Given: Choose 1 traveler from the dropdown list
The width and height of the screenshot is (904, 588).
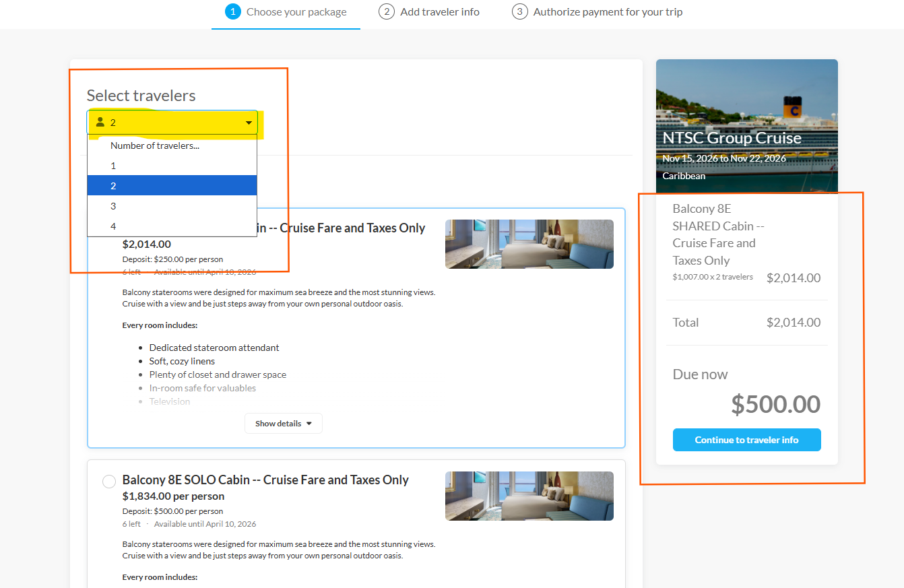Looking at the screenshot, I should 172,166.
